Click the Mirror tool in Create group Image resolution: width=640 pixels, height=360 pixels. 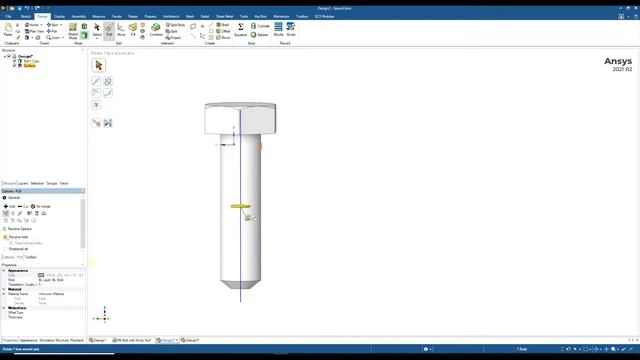coord(223,38)
